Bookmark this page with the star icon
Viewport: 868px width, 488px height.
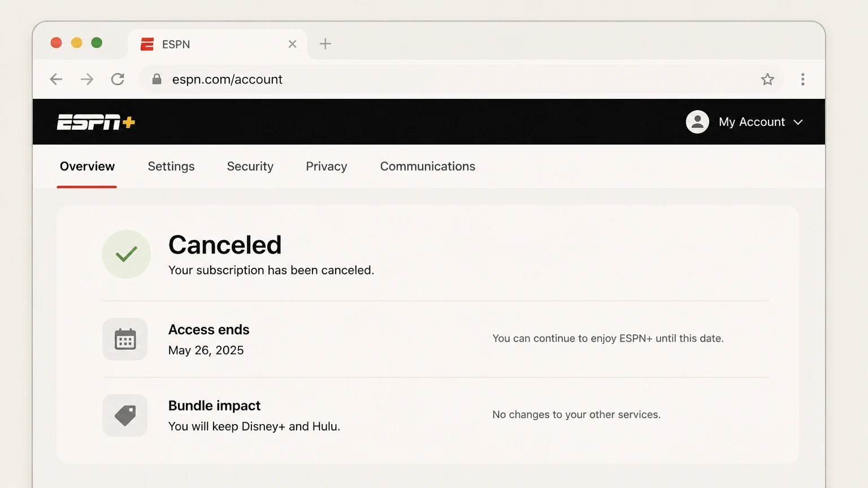(x=767, y=79)
